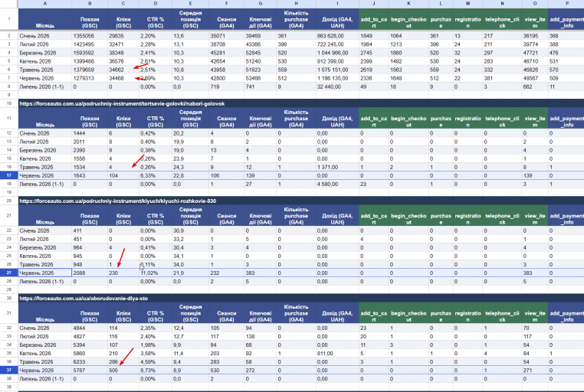Click cell with impressions value 5787
584x392 pixels.
(90, 371)
